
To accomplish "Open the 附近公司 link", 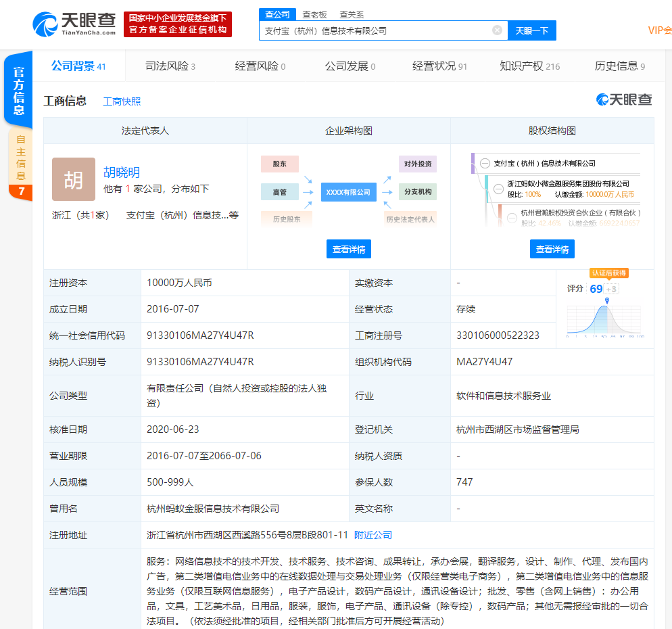I will point(373,535).
